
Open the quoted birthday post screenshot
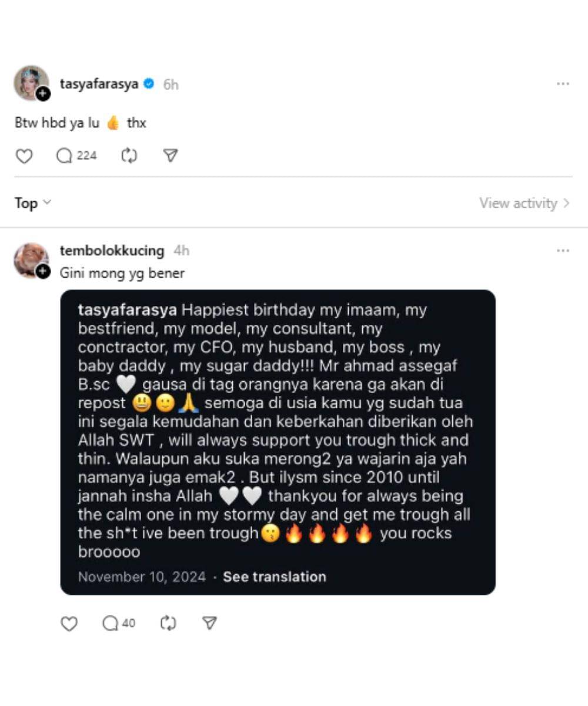tap(279, 441)
